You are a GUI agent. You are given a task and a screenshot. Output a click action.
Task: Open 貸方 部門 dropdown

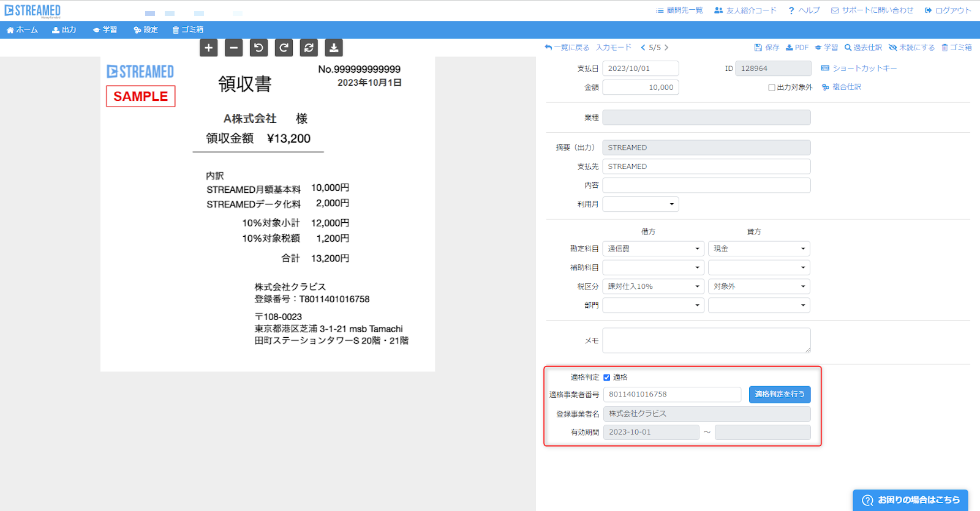coord(759,305)
